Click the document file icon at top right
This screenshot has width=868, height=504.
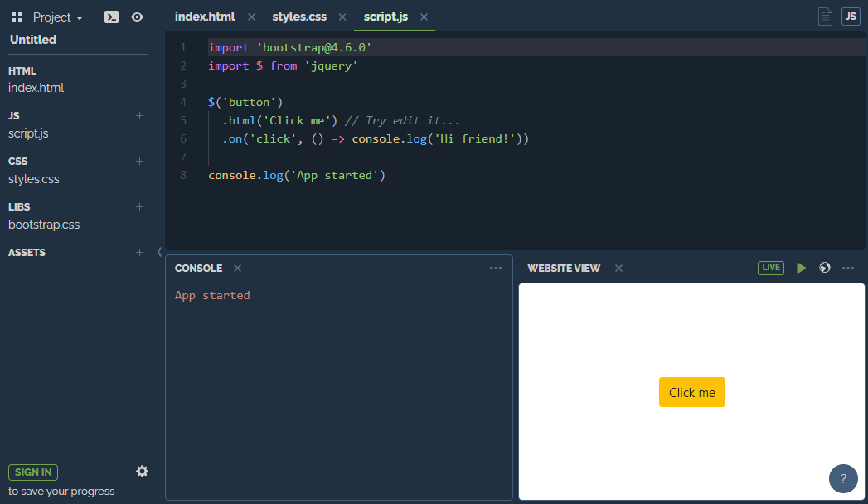click(x=825, y=17)
